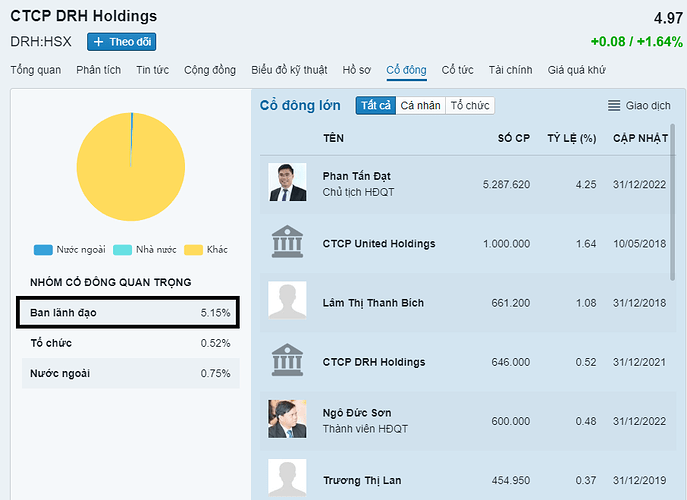The width and height of the screenshot is (687, 500).
Task: Click Lâm Thị Thanh Bích avatar placeholder
Action: point(287,301)
